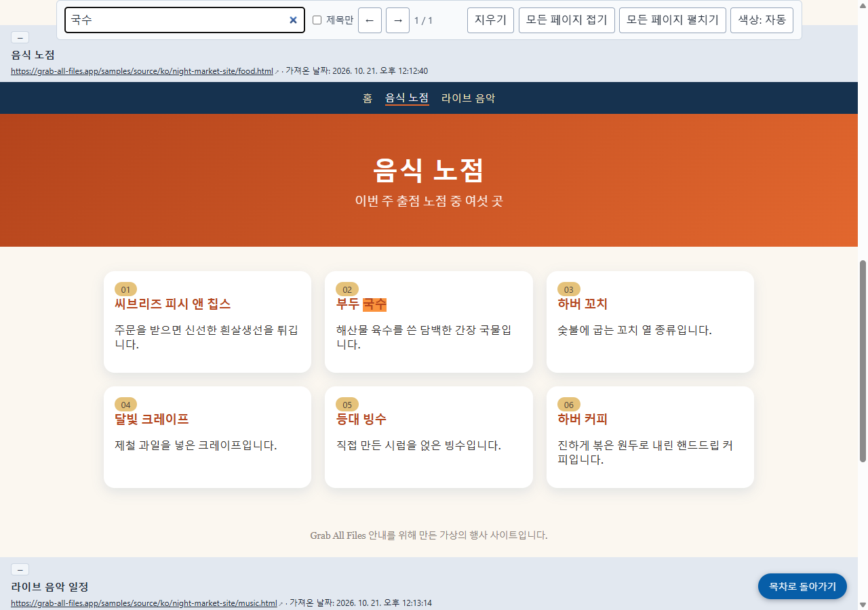
Task: Click the Grab All Files footer notice
Action: (x=429, y=535)
